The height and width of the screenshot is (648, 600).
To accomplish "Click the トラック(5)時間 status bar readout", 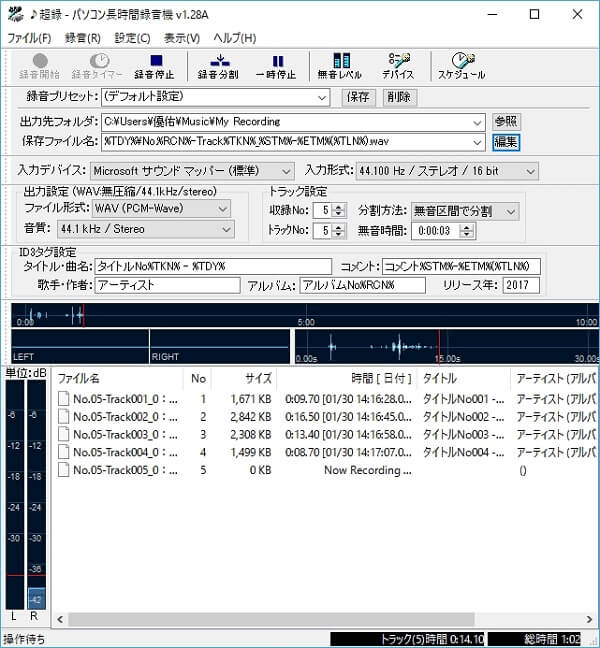I will point(408,639).
